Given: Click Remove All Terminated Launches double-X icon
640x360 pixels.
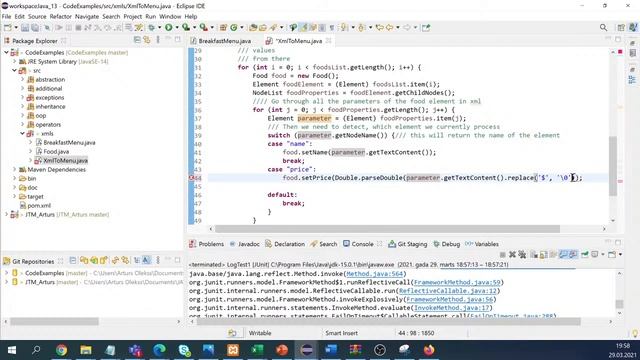Looking at the screenshot, I should pos(522,255).
